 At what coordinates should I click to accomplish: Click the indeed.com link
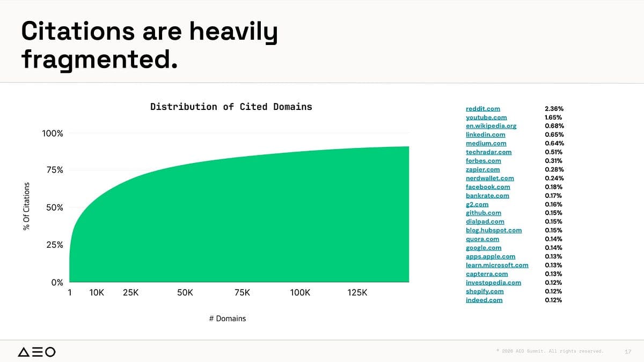484,300
